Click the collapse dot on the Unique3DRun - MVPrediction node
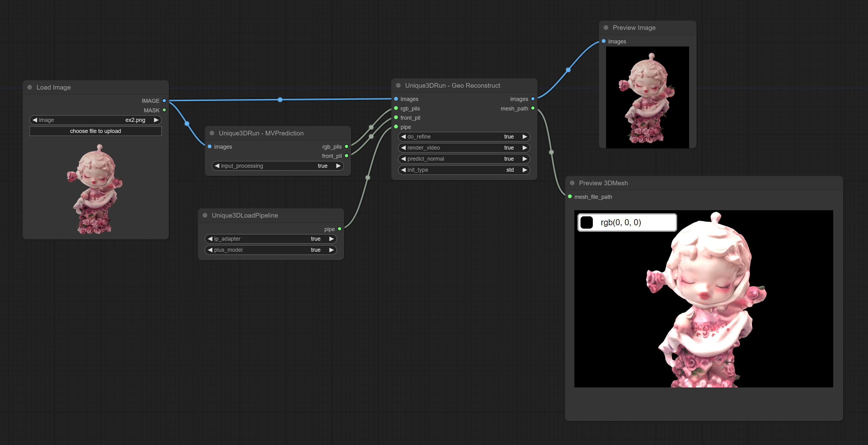 pyautogui.click(x=212, y=133)
